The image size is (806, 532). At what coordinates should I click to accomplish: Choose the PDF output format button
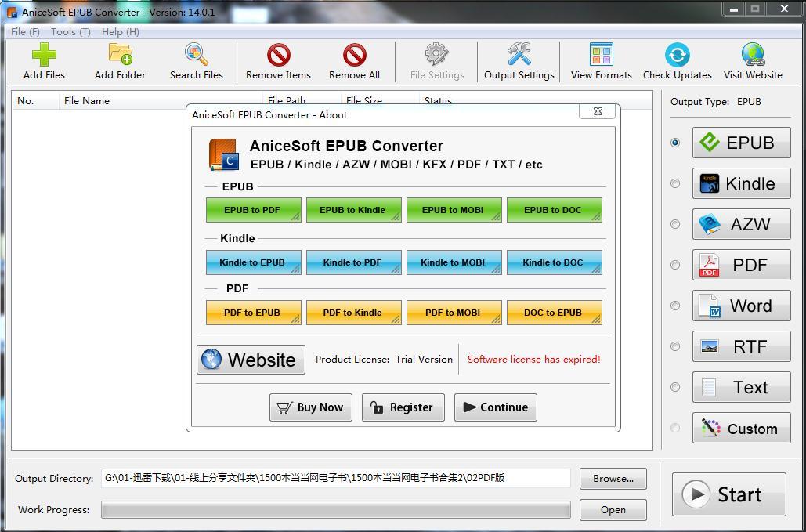tap(741, 265)
